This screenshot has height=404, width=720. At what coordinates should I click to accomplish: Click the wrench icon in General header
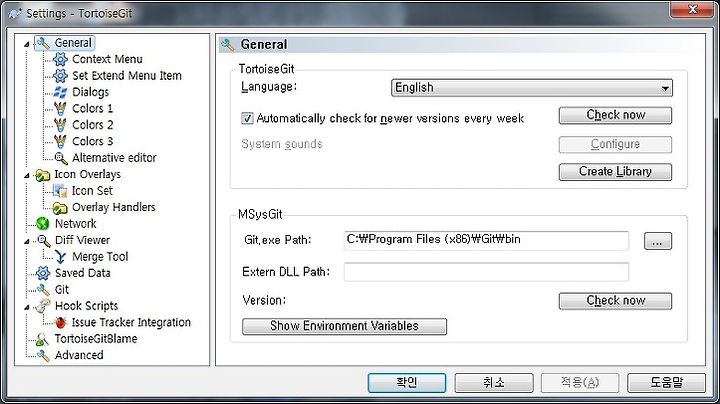(x=228, y=45)
